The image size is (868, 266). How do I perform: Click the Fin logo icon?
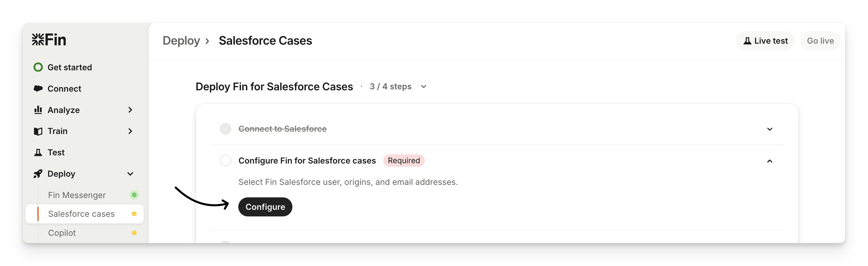pos(38,39)
